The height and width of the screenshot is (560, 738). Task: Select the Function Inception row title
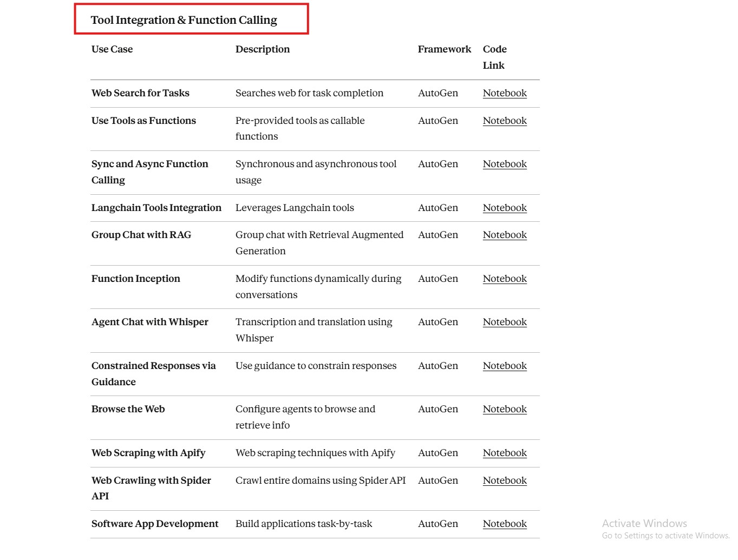click(x=136, y=279)
